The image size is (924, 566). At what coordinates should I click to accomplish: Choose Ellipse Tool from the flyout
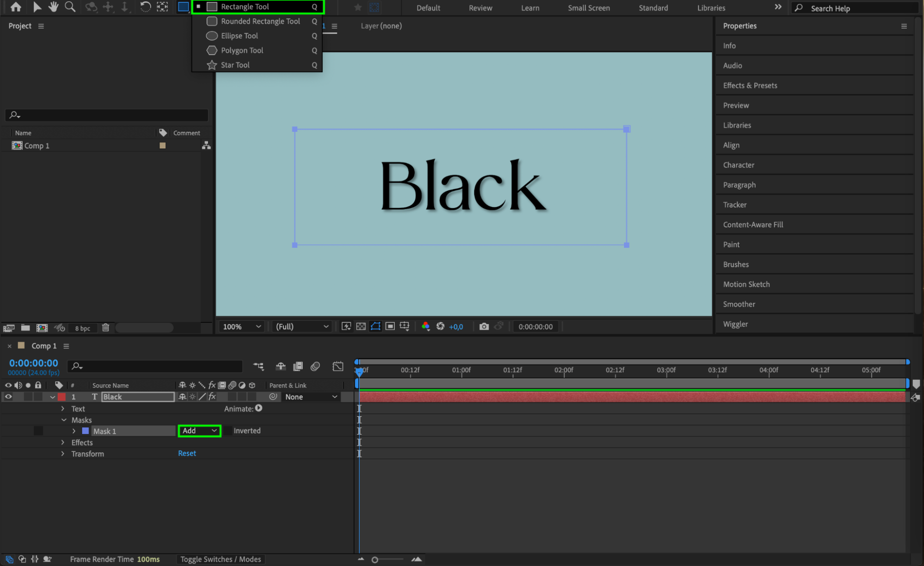tap(258, 36)
